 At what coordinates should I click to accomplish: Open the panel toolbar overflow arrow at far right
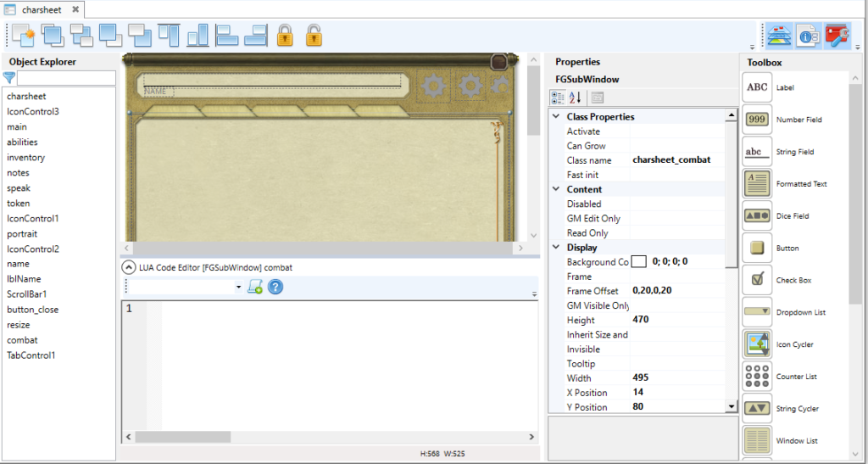click(x=857, y=47)
